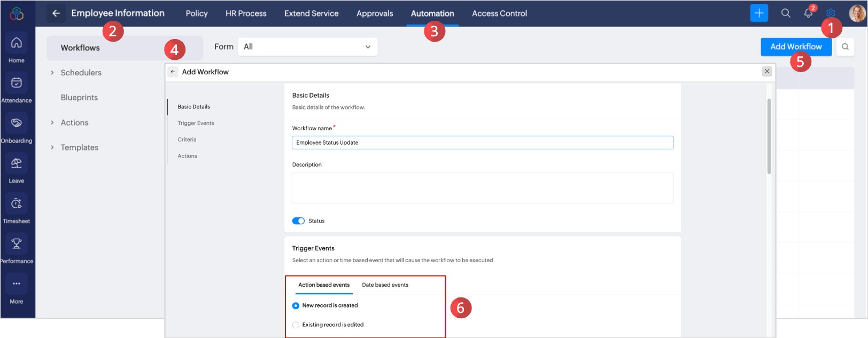Open the HR Process tab
868x338 pixels.
[246, 13]
